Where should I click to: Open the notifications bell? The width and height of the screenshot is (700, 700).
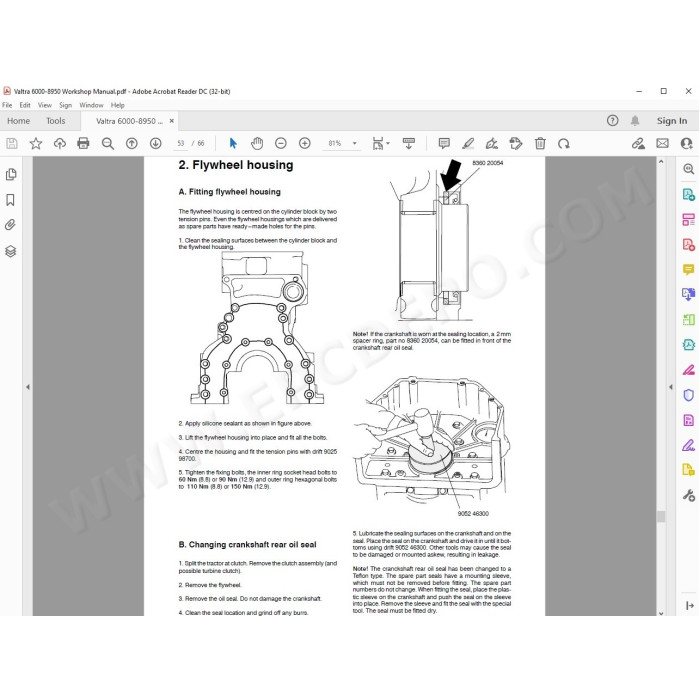point(635,121)
